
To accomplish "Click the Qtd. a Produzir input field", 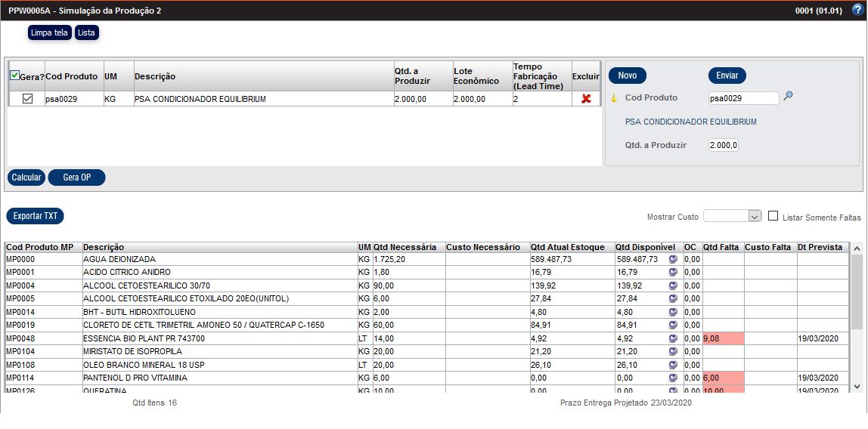I will 723,145.
